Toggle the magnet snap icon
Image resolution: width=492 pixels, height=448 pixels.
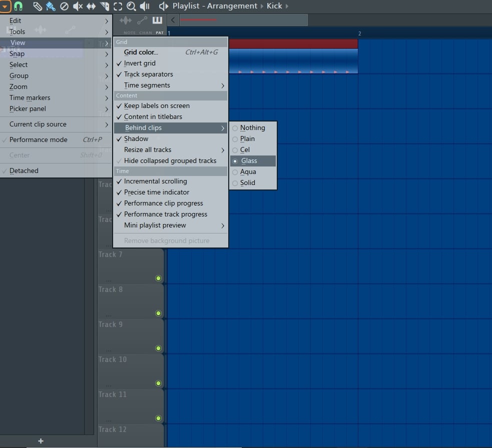click(x=19, y=6)
